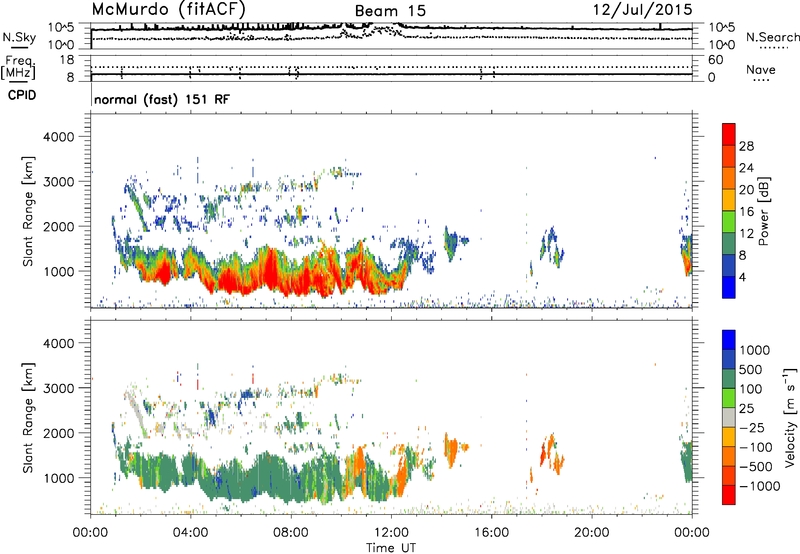Select the "Velocity [m s⁻¹]" colorbar label
This screenshot has height=554, width=800.
789,417
